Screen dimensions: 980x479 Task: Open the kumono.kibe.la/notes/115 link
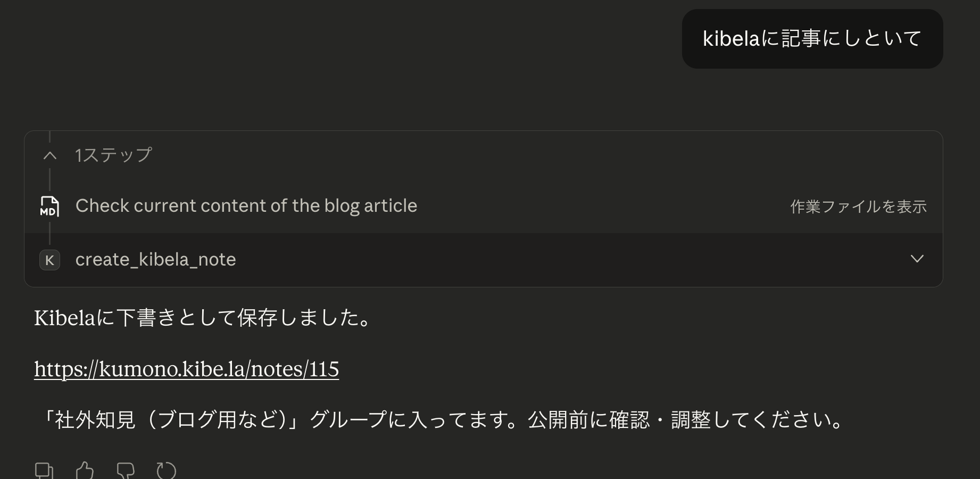[186, 369]
